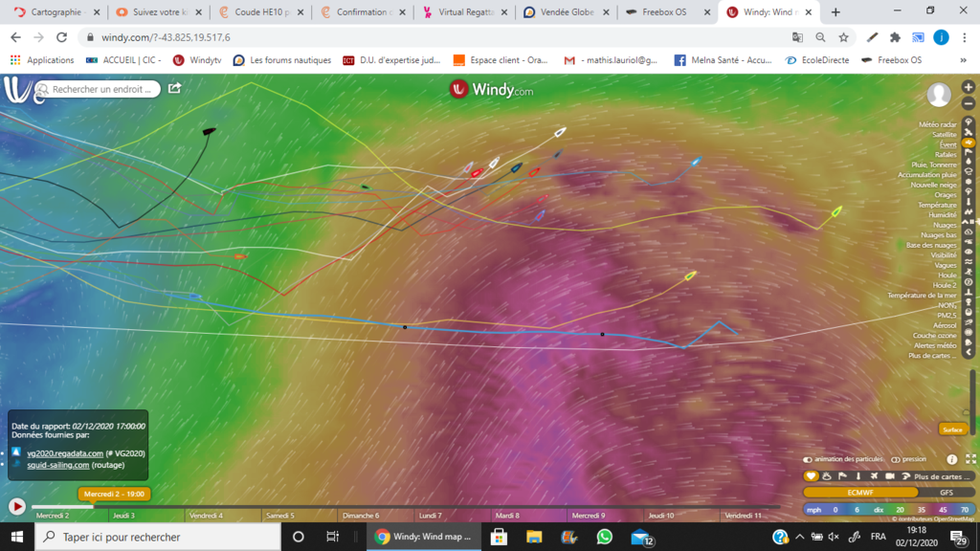Choose the Houle 2 layer
The height and width of the screenshot is (551, 980).
(x=945, y=285)
